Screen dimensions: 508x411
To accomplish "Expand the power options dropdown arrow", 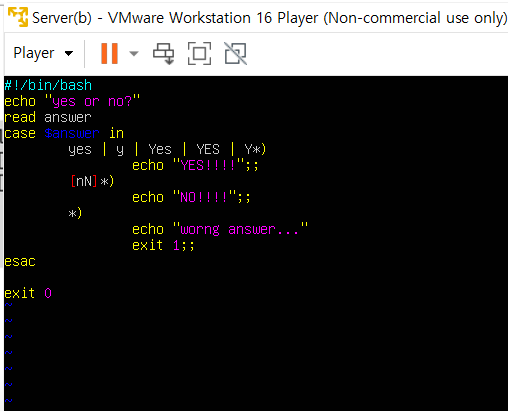I will click(x=134, y=53).
